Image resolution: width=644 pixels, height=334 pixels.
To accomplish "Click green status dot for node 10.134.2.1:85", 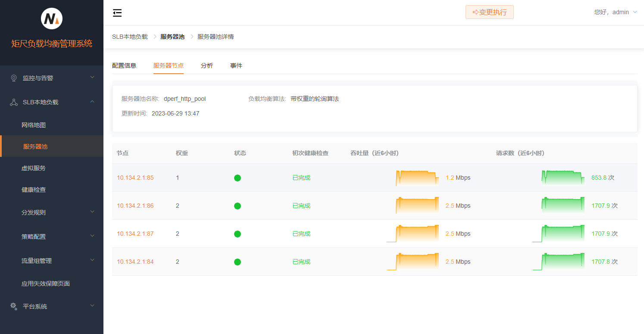I will [x=238, y=178].
